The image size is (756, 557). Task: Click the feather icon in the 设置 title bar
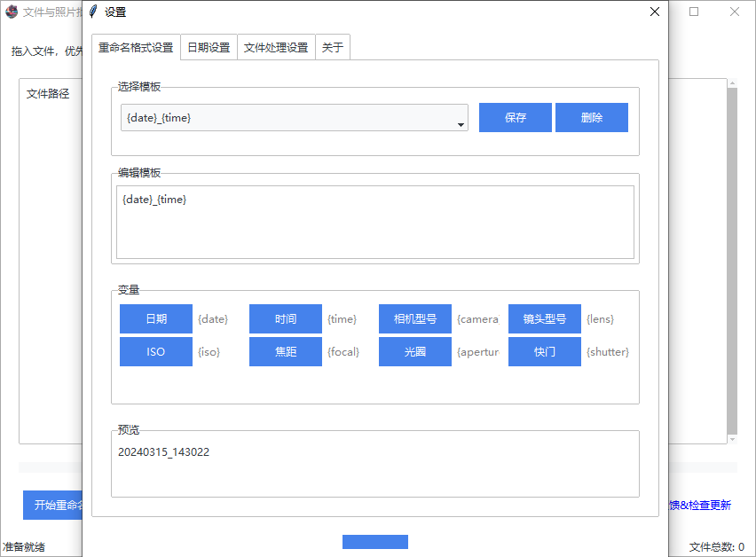pos(98,12)
